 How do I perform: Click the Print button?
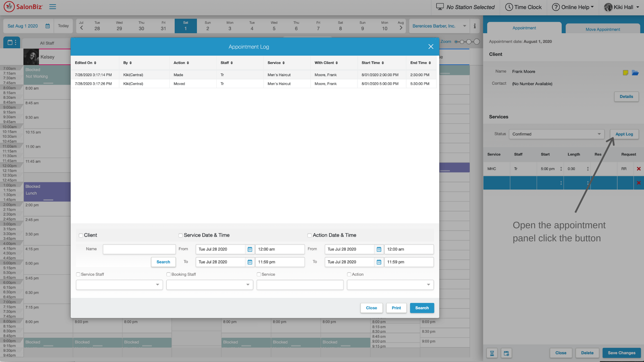(396, 308)
